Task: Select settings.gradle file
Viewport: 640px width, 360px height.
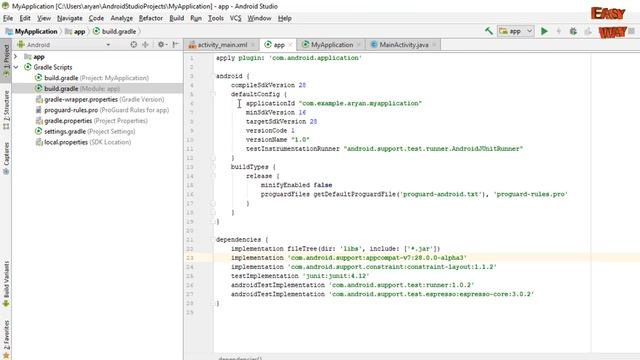Action: point(85,131)
